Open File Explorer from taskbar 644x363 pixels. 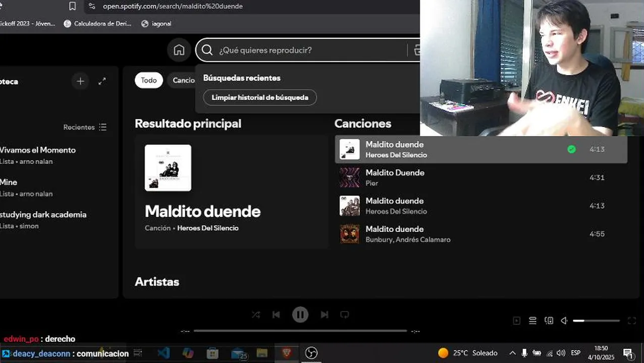(262, 353)
